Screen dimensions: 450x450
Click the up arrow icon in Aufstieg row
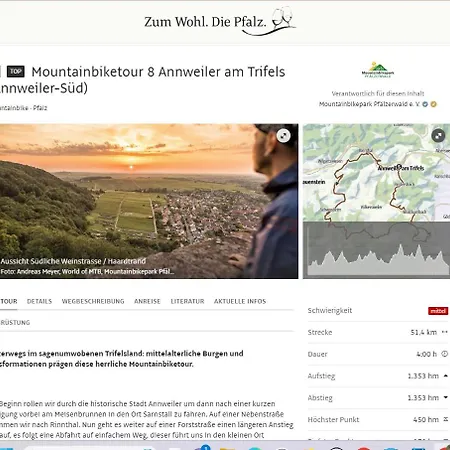click(446, 376)
